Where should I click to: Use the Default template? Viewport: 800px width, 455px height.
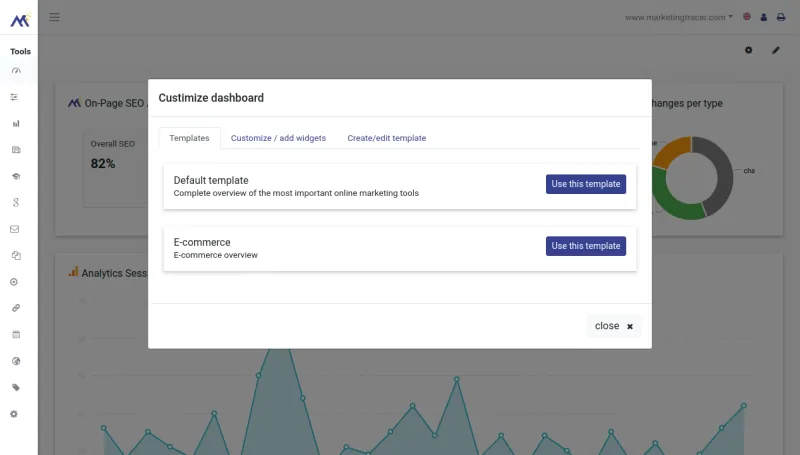(x=586, y=184)
